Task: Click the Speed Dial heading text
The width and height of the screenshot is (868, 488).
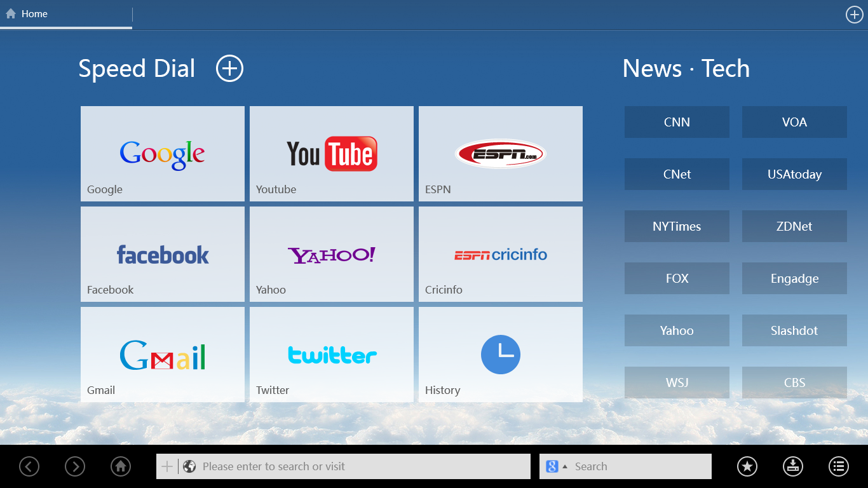Action: pyautogui.click(x=137, y=69)
